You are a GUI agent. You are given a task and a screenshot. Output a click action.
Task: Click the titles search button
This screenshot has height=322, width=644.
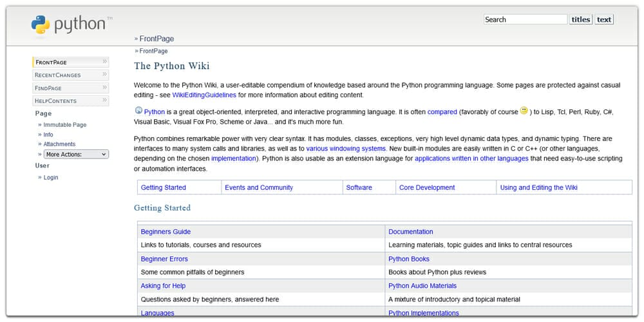(581, 19)
